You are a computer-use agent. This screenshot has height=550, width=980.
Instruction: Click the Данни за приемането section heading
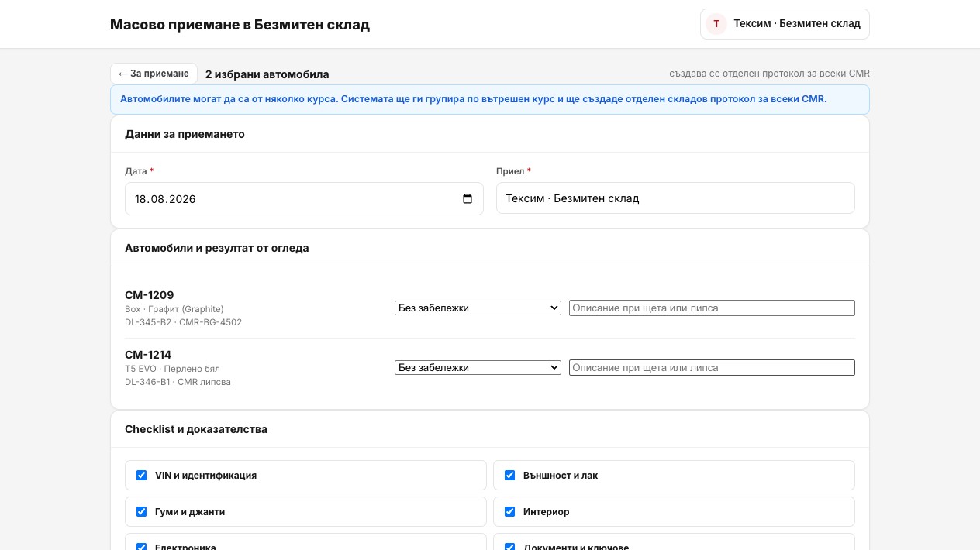point(185,134)
